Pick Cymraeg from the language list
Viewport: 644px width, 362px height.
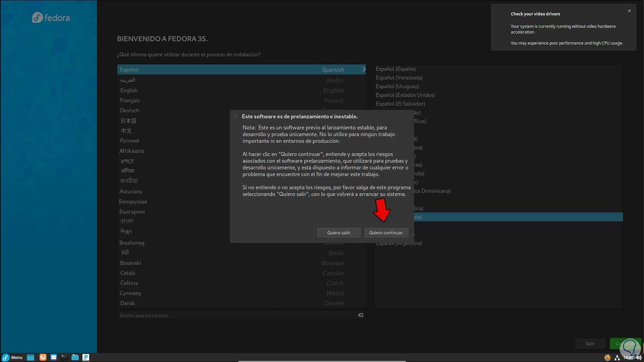tap(241, 293)
